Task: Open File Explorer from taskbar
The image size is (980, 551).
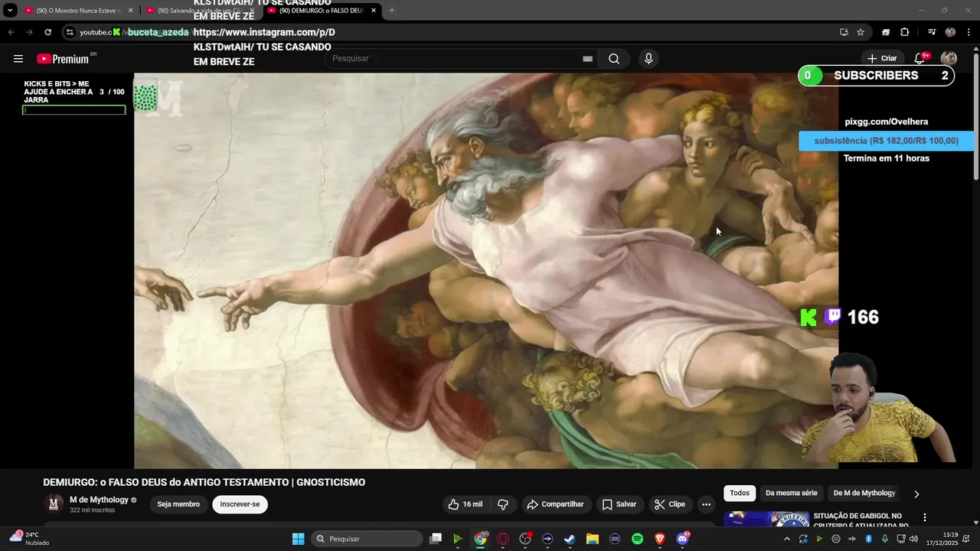Action: click(x=592, y=539)
